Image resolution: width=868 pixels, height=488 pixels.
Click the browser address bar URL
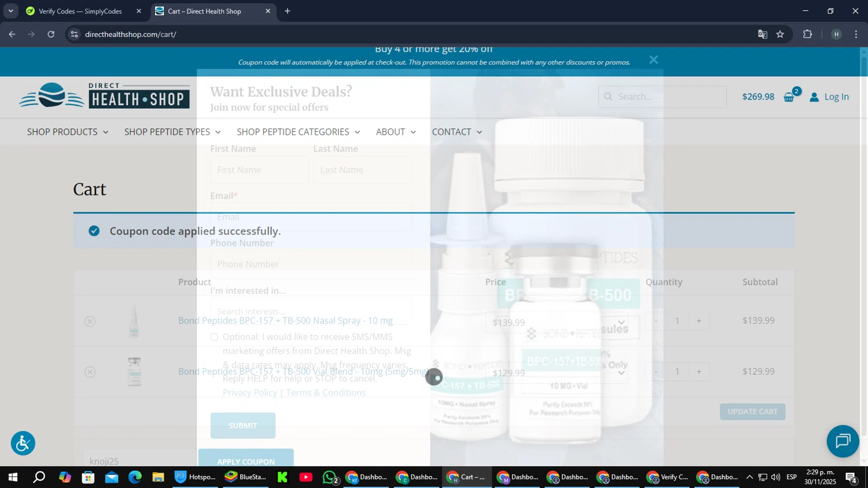[x=130, y=34]
